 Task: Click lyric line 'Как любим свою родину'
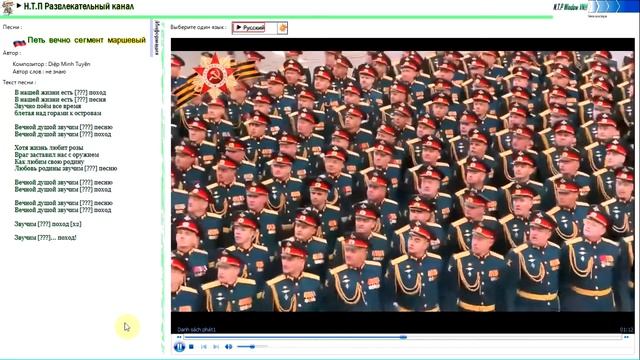[x=49, y=162]
